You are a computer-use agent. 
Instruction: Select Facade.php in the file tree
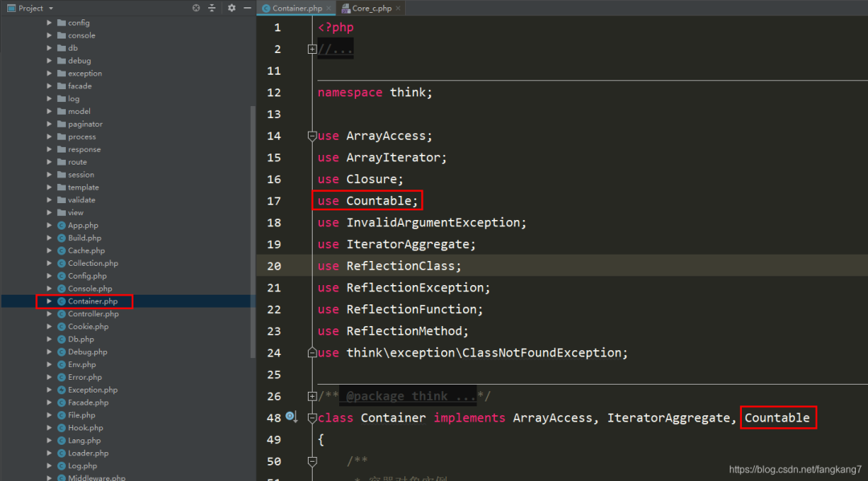[x=88, y=402]
